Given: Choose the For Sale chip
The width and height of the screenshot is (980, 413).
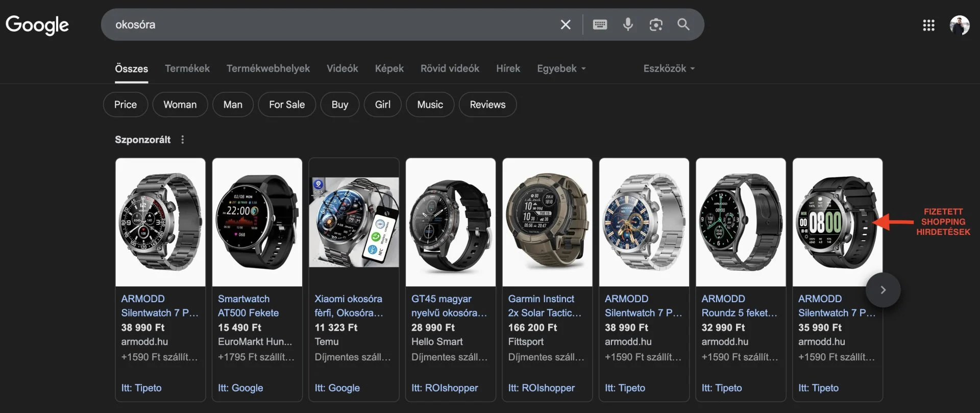Looking at the screenshot, I should pyautogui.click(x=287, y=105).
